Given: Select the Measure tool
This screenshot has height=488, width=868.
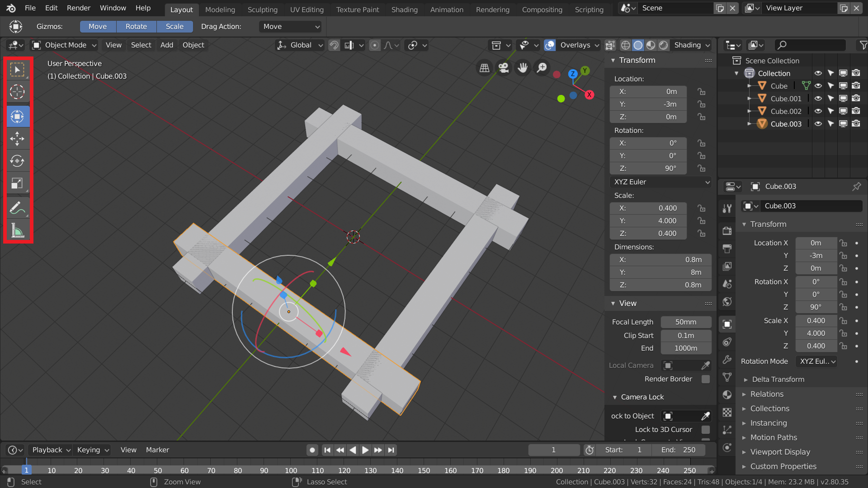Looking at the screenshot, I should (18, 230).
